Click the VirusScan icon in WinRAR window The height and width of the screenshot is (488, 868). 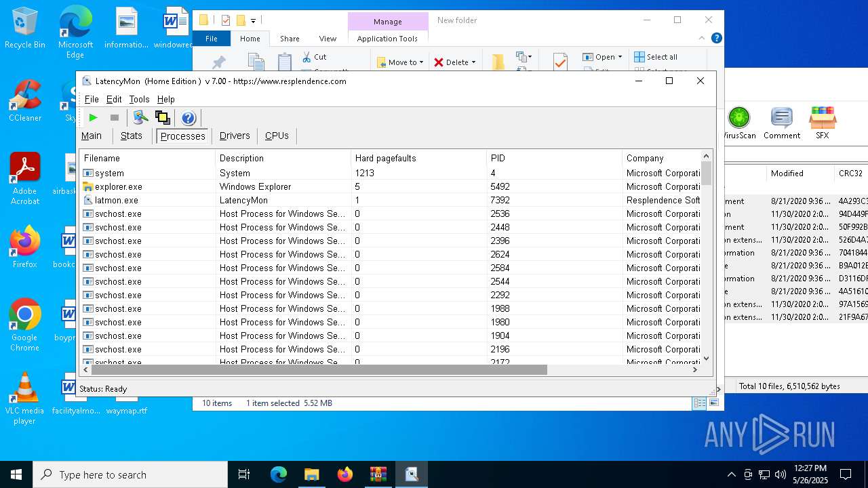point(738,123)
